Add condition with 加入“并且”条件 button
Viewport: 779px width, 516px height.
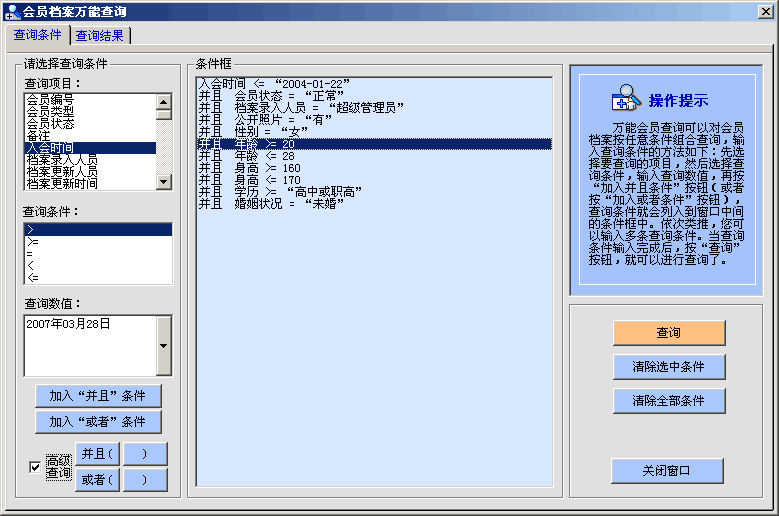(x=98, y=395)
